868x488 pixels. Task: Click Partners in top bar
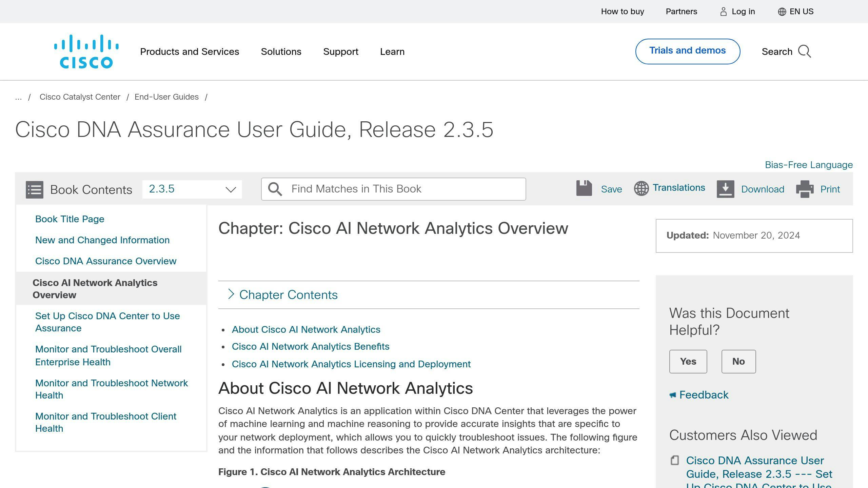682,12
